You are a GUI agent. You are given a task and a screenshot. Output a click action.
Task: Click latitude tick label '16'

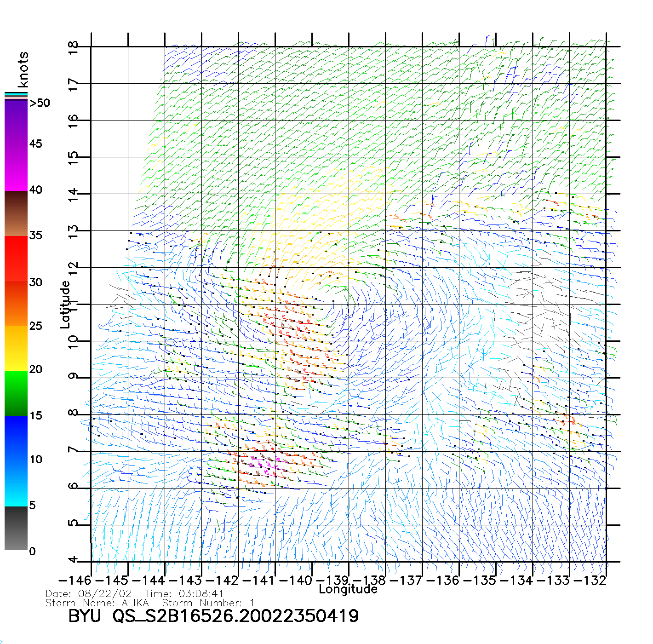click(73, 121)
